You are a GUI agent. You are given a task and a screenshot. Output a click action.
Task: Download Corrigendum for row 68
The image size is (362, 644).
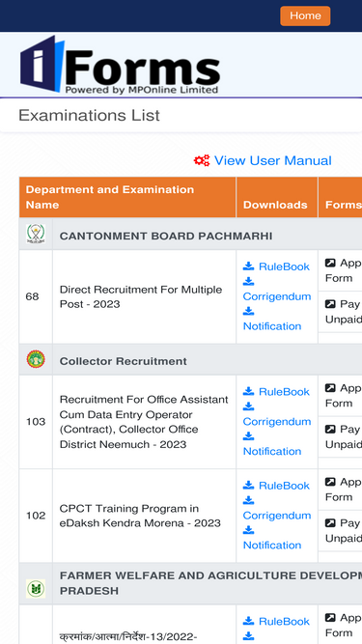tap(277, 296)
